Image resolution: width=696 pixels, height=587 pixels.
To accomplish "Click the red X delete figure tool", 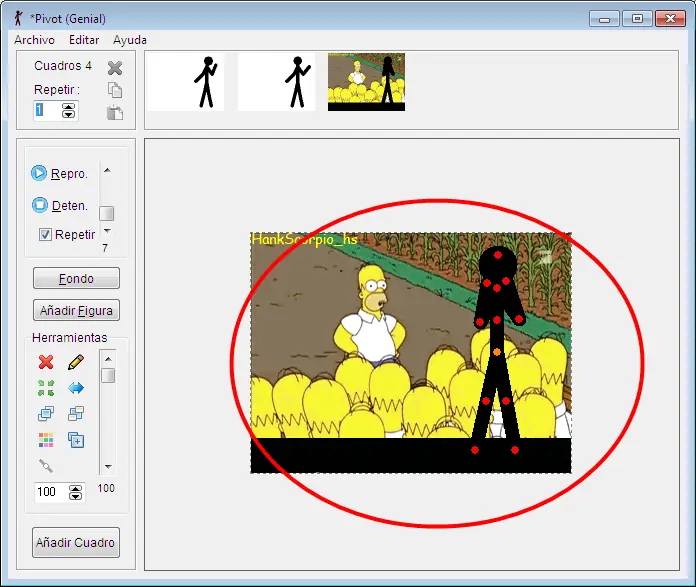I will pos(46,362).
